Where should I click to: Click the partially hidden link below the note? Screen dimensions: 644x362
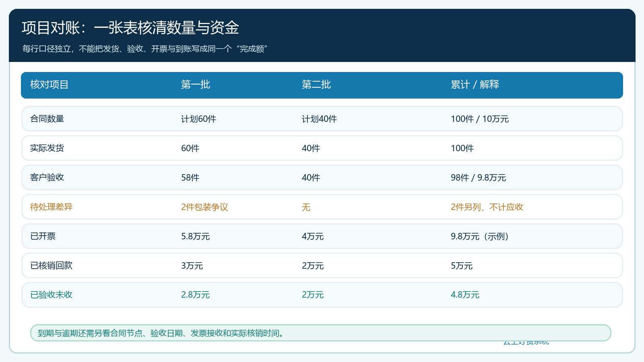(526, 343)
